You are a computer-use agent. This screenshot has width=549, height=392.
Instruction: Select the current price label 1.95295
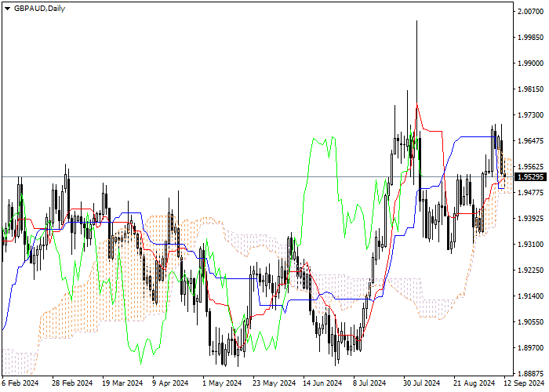tap(531, 177)
